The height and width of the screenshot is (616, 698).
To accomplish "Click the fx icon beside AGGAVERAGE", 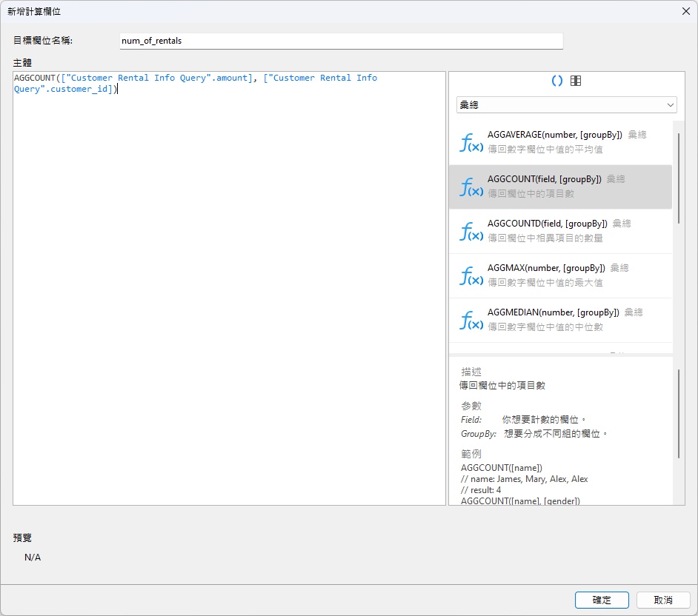I will [471, 142].
